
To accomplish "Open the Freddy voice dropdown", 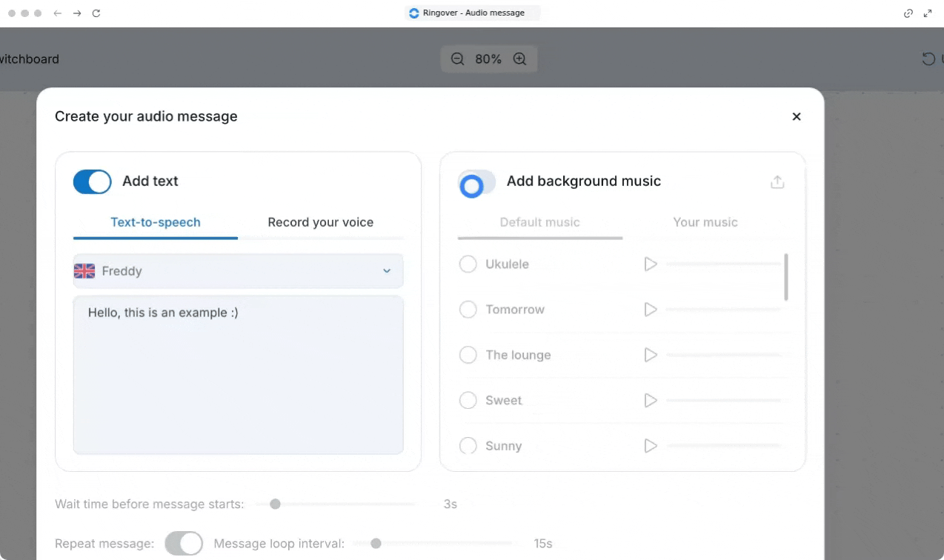I will pos(238,271).
